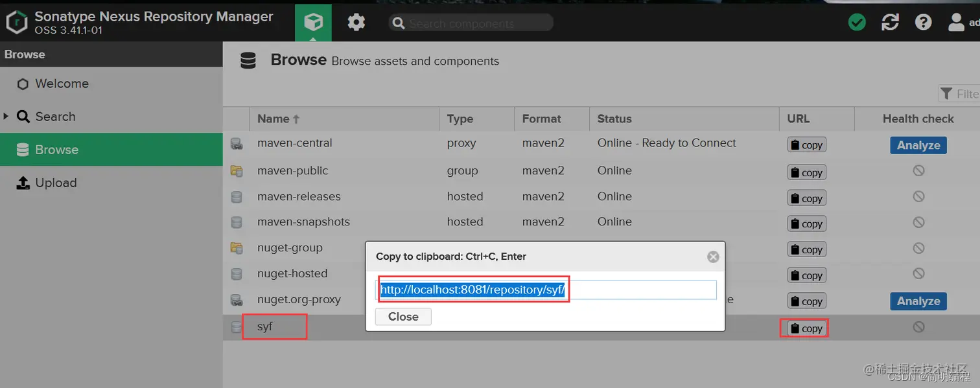Click the maven-snapshots hosted database icon
The width and height of the screenshot is (980, 388).
(x=237, y=222)
